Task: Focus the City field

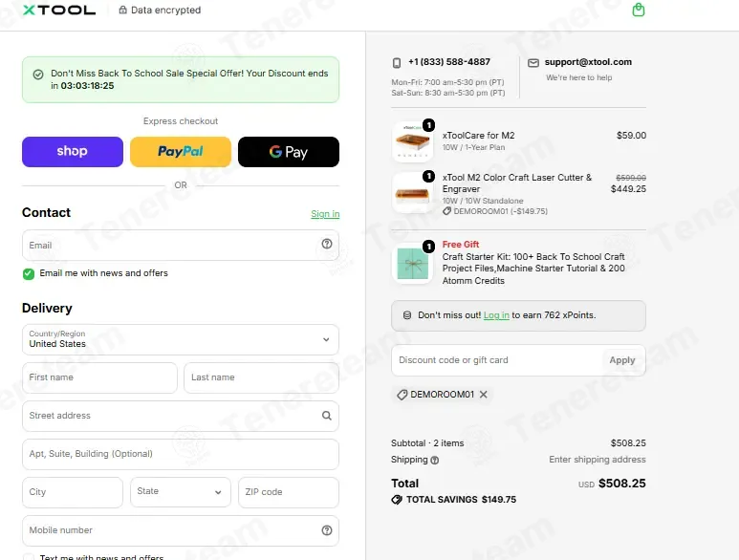Action: point(73,492)
